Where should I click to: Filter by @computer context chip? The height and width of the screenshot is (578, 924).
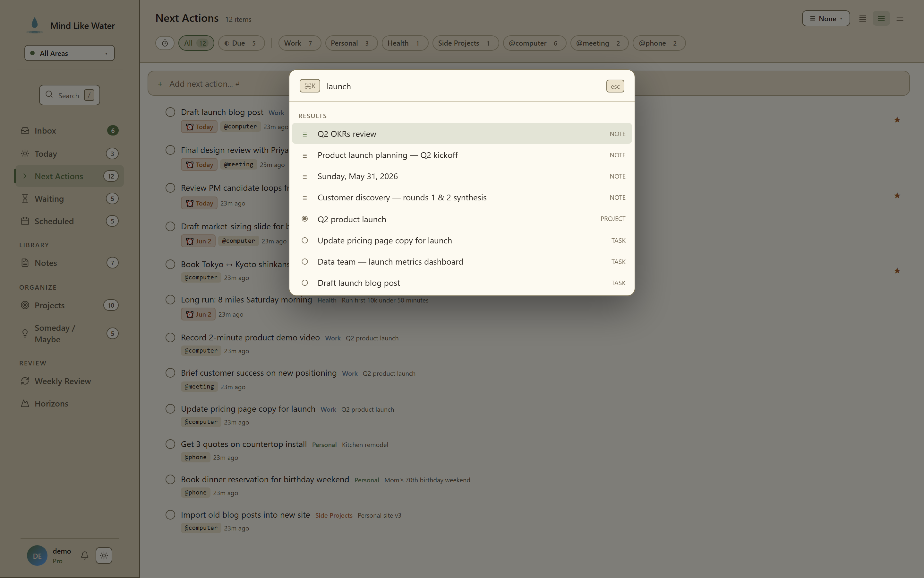(535, 43)
